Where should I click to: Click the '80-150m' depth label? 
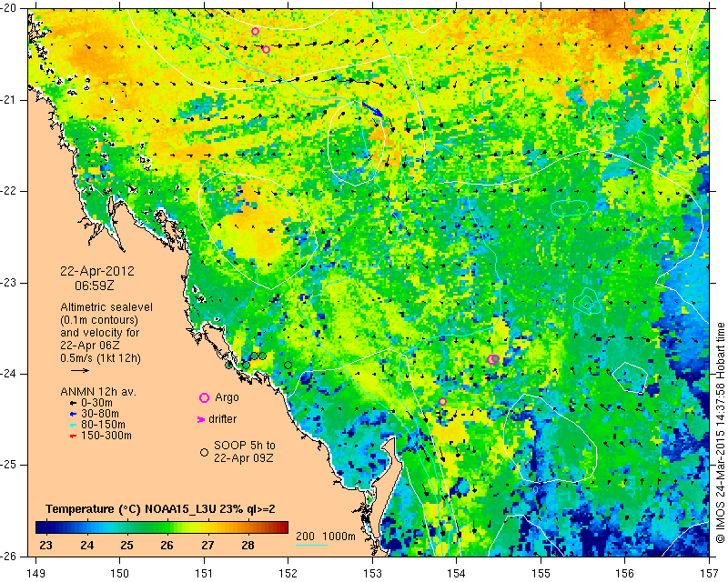tap(103, 425)
